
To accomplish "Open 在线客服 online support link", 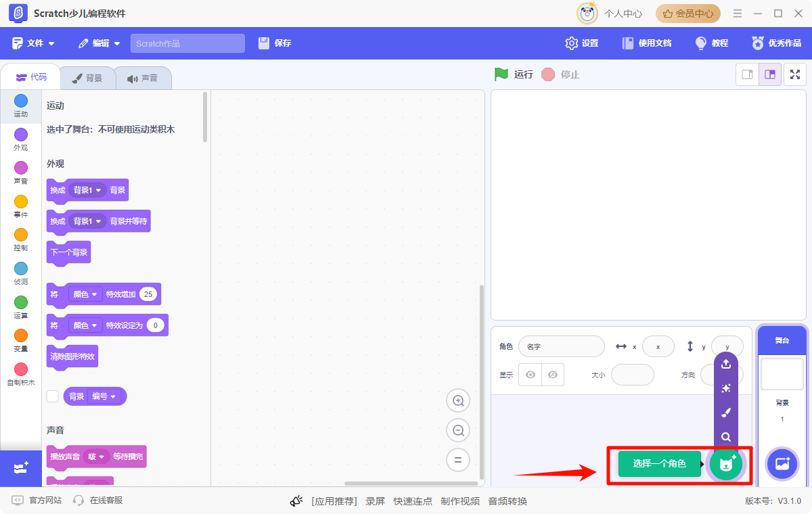I will [98, 500].
